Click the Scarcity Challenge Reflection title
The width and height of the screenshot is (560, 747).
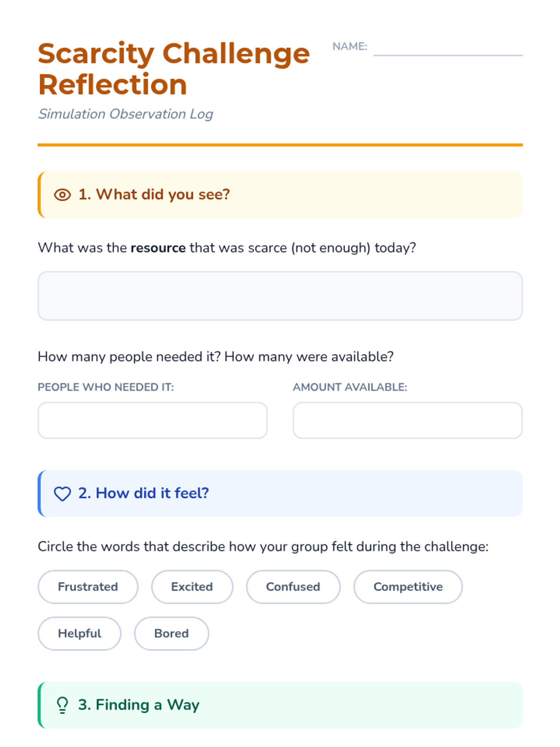(x=174, y=69)
